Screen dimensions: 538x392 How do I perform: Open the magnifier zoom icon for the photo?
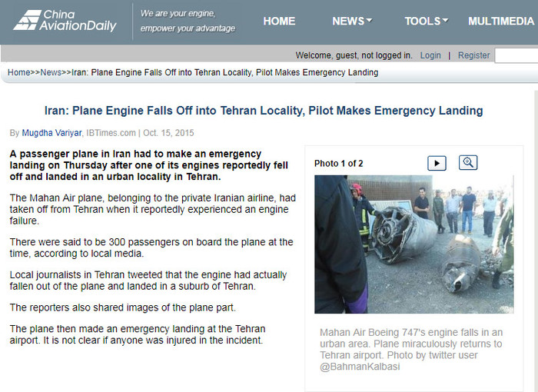coord(468,162)
